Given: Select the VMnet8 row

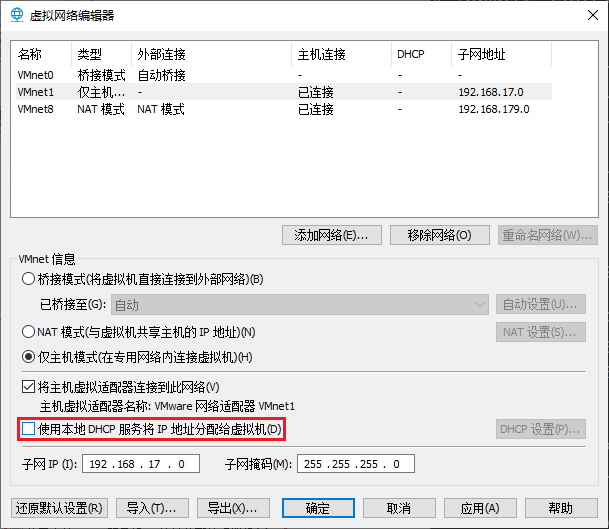Looking at the screenshot, I should [x=284, y=109].
